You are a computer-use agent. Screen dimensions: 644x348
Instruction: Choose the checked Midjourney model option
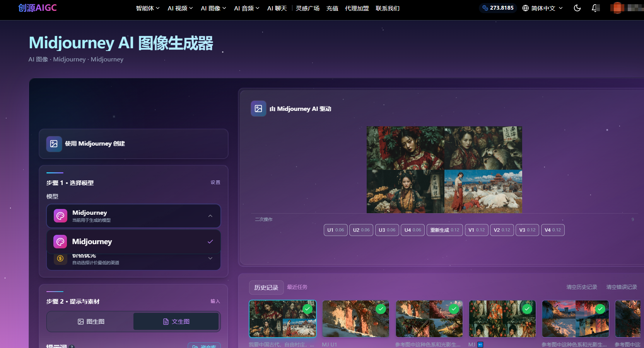(134, 242)
